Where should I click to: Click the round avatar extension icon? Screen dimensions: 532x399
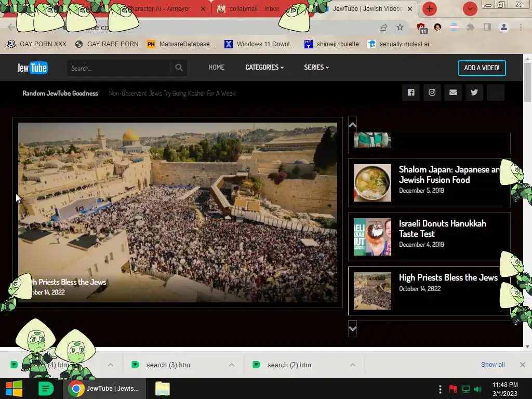coord(437,27)
